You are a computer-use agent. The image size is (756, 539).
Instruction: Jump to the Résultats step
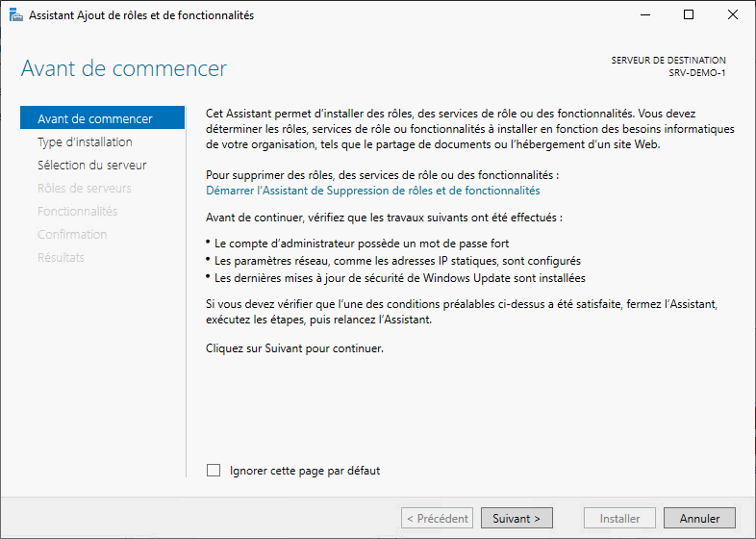click(61, 257)
